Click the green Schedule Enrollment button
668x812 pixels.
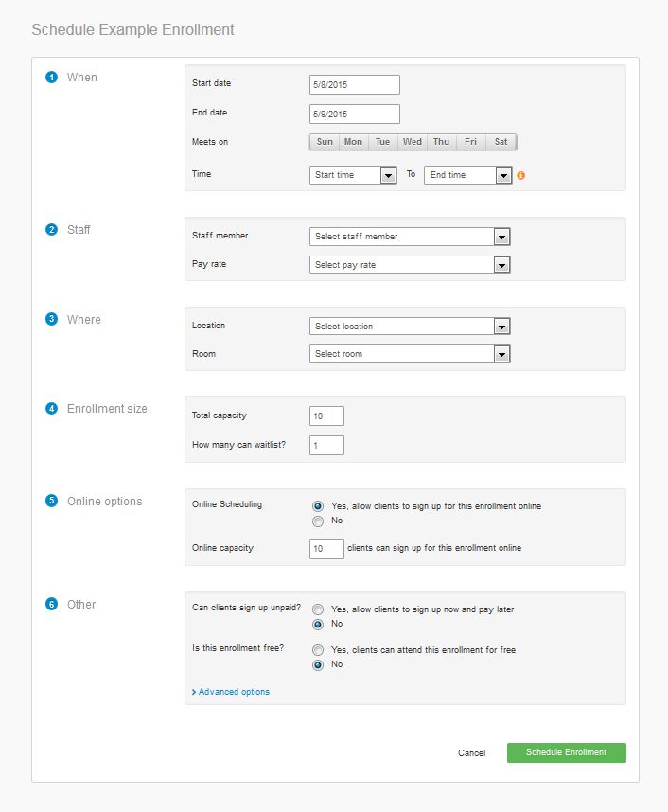[x=566, y=752]
